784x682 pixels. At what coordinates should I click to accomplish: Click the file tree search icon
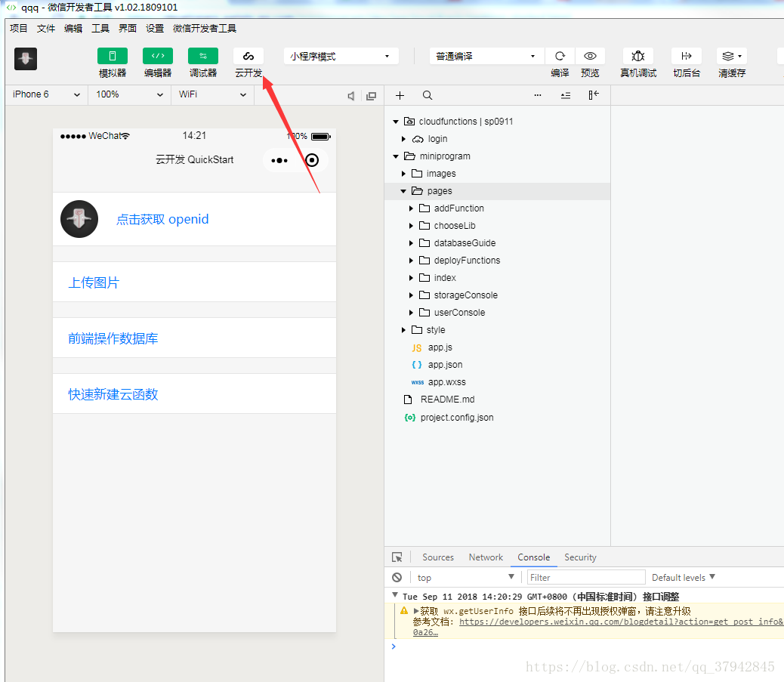coord(427,95)
